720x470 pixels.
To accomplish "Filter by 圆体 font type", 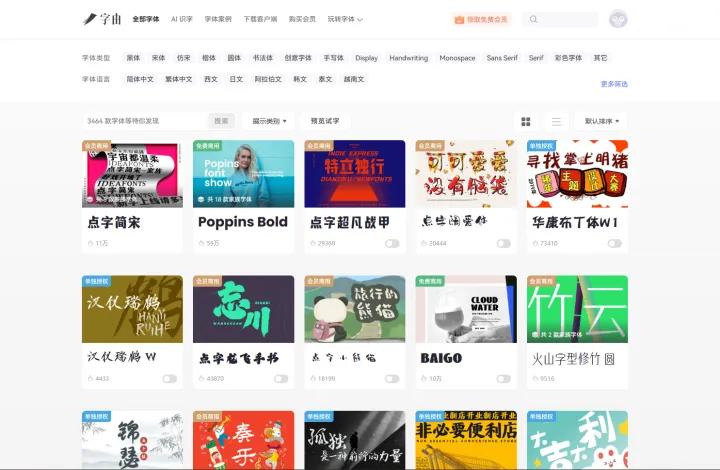I will pos(234,58).
